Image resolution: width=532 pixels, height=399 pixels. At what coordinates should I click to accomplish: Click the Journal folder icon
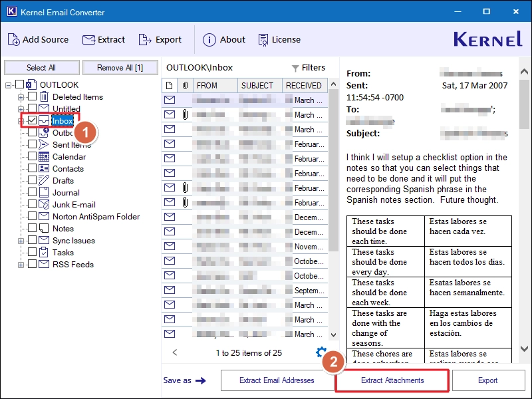point(44,192)
